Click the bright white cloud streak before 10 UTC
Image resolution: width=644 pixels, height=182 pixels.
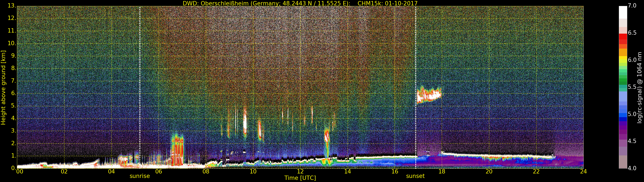pos(245,123)
